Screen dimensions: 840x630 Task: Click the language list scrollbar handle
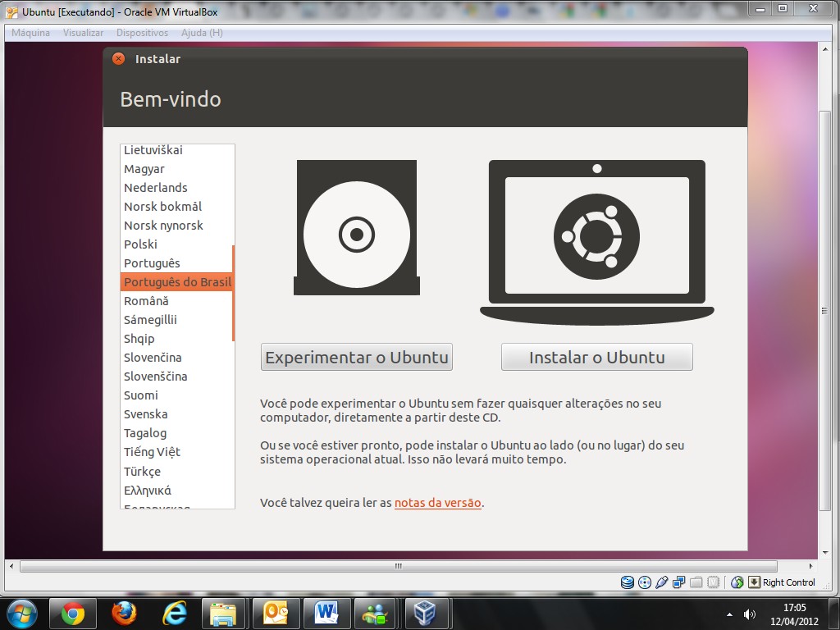[233, 293]
